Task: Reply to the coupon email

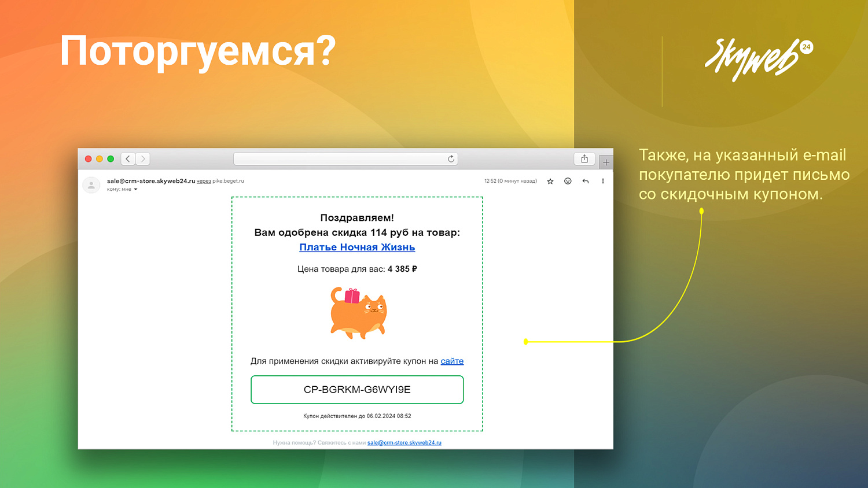Action: coord(585,181)
